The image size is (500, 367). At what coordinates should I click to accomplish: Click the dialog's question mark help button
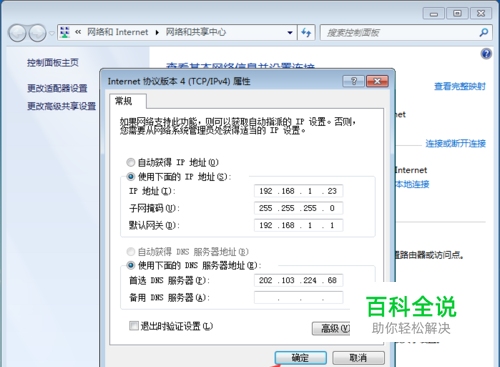354,81
